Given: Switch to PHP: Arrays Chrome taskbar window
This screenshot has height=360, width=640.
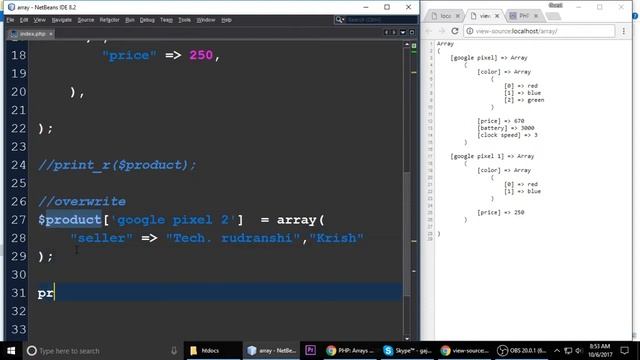Looking at the screenshot, I should (350, 351).
